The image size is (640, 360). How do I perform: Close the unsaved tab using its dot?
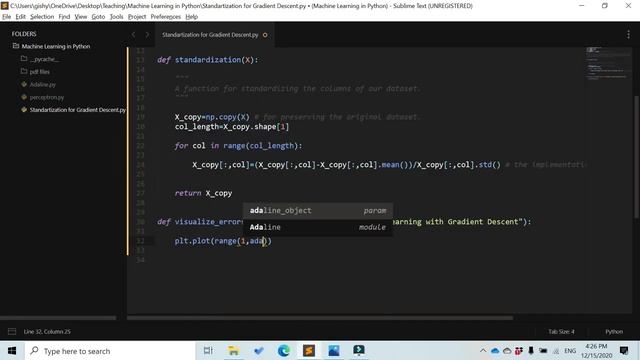[265, 35]
